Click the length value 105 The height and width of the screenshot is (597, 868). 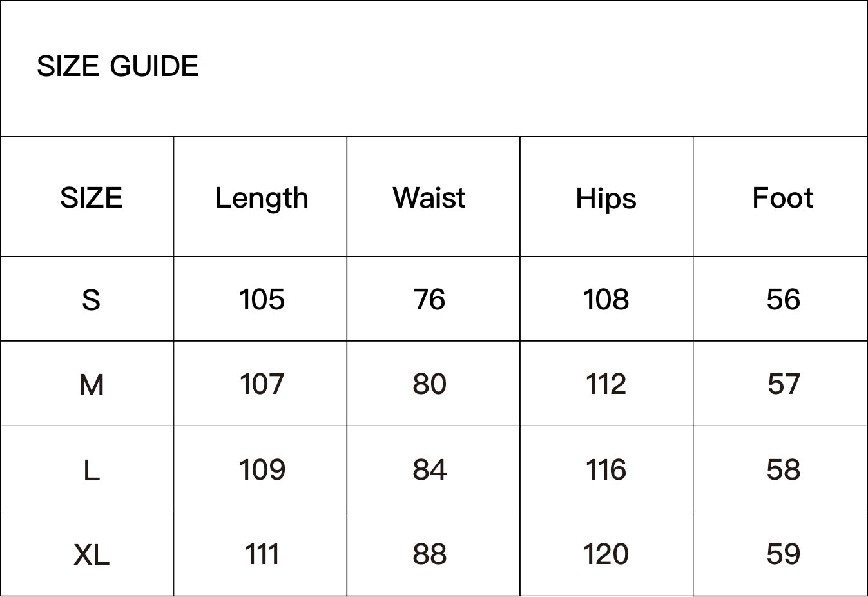[x=261, y=300]
